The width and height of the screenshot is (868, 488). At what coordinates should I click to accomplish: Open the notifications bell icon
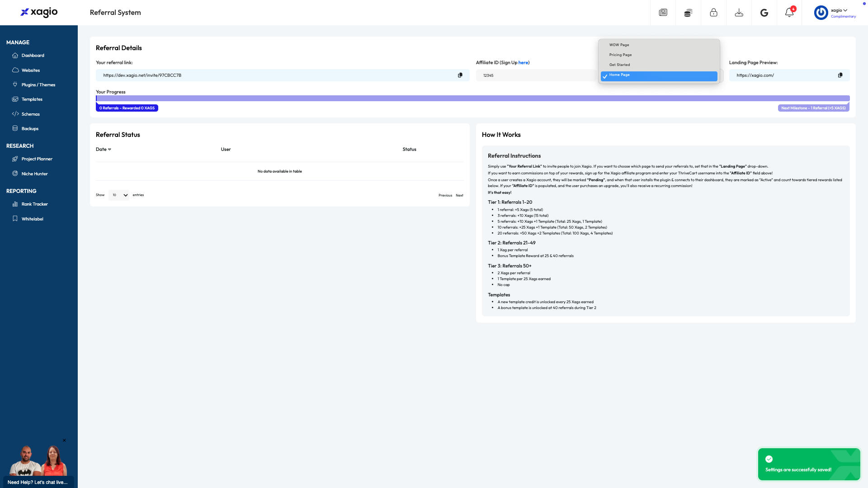[x=789, y=13]
